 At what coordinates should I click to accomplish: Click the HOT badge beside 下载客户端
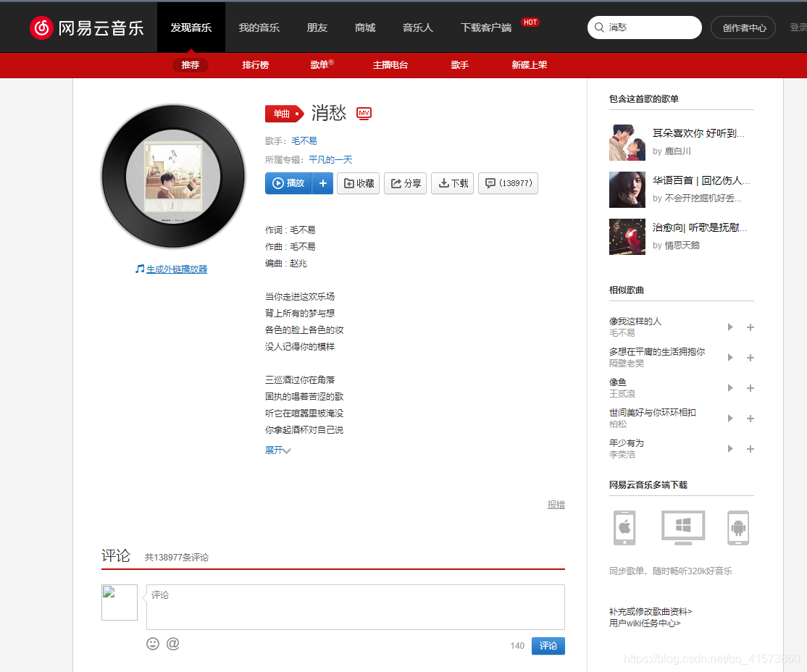click(x=530, y=22)
